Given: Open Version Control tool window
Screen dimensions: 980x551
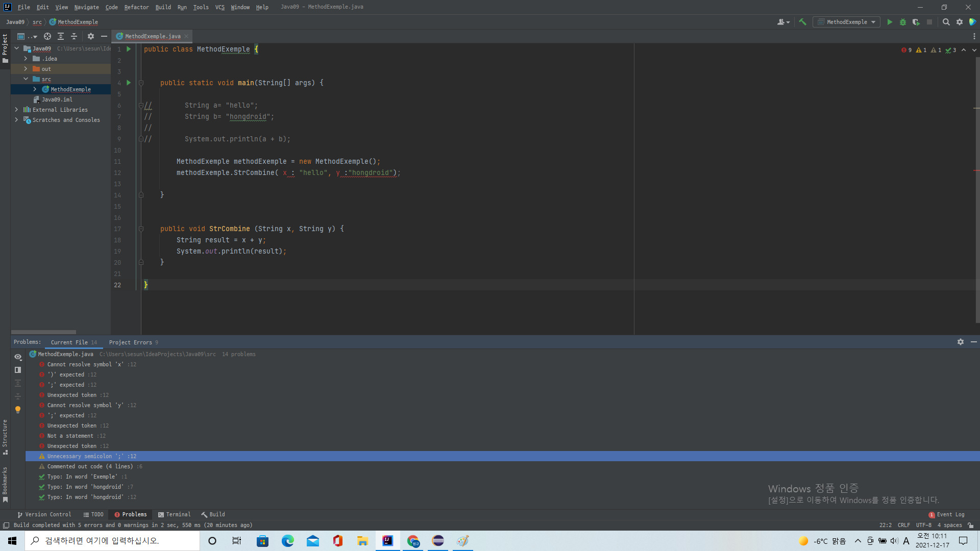Looking at the screenshot, I should pyautogui.click(x=44, y=514).
